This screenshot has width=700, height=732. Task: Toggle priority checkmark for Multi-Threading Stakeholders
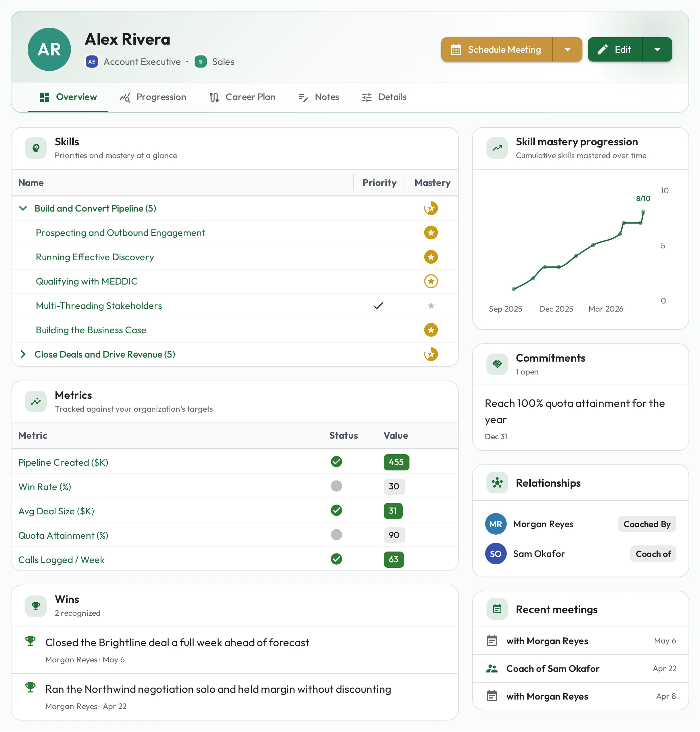click(x=378, y=306)
